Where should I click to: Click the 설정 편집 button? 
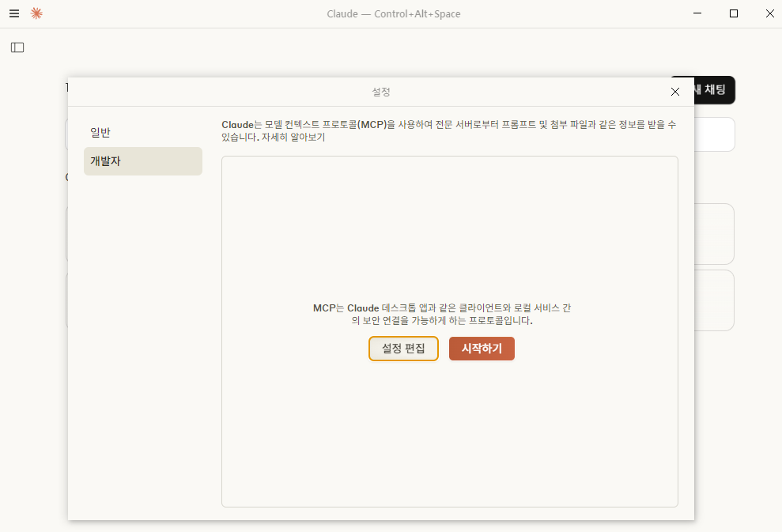click(x=403, y=349)
